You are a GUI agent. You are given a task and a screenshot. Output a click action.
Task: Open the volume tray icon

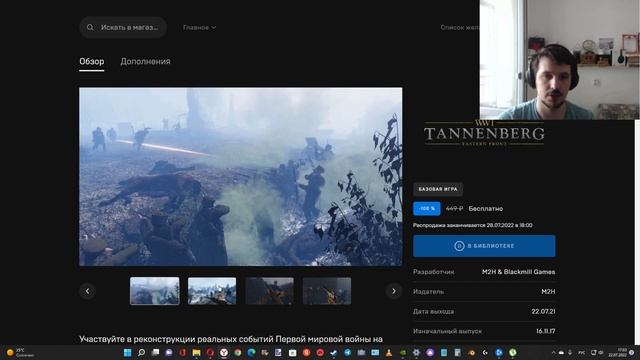(x=601, y=352)
